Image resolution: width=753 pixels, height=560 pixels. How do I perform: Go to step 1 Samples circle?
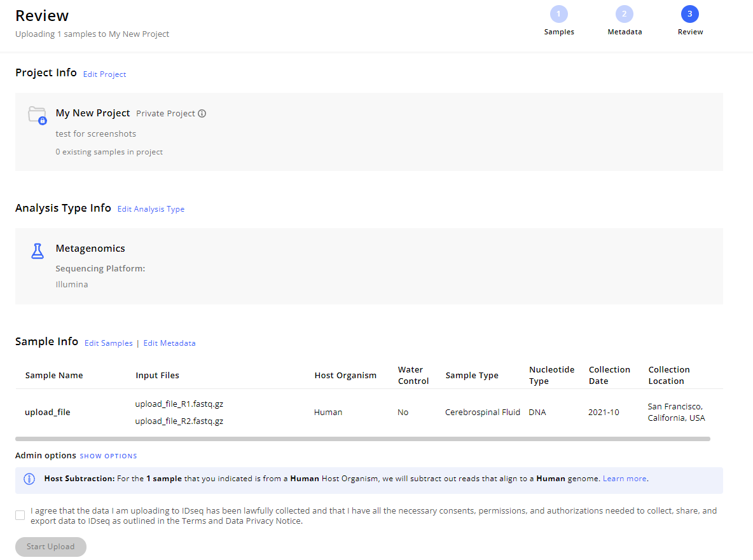559,14
